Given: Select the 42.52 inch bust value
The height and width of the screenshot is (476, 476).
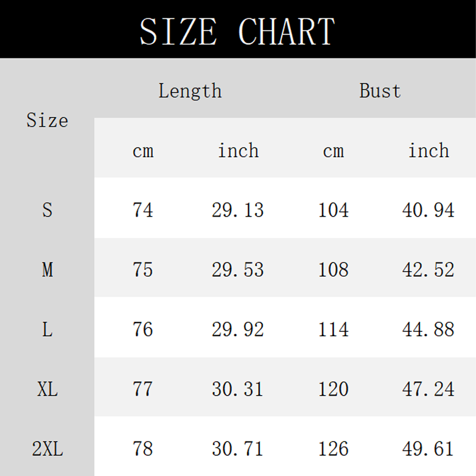Looking at the screenshot, I should tap(428, 270).
